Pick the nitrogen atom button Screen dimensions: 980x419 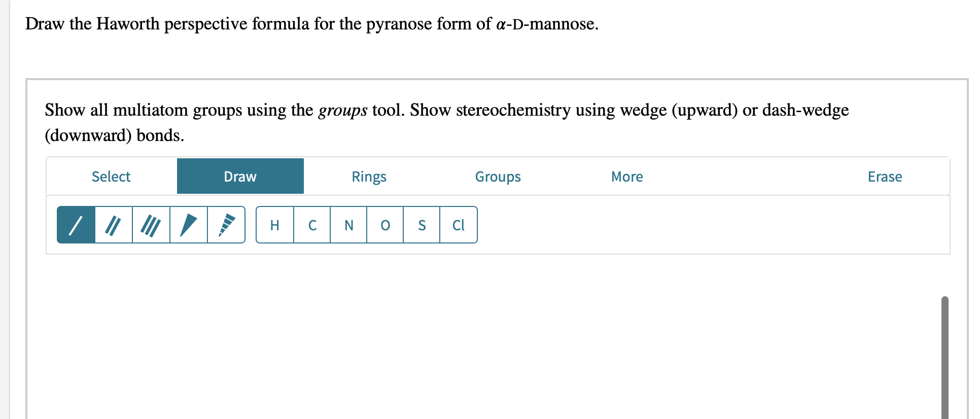tap(348, 225)
